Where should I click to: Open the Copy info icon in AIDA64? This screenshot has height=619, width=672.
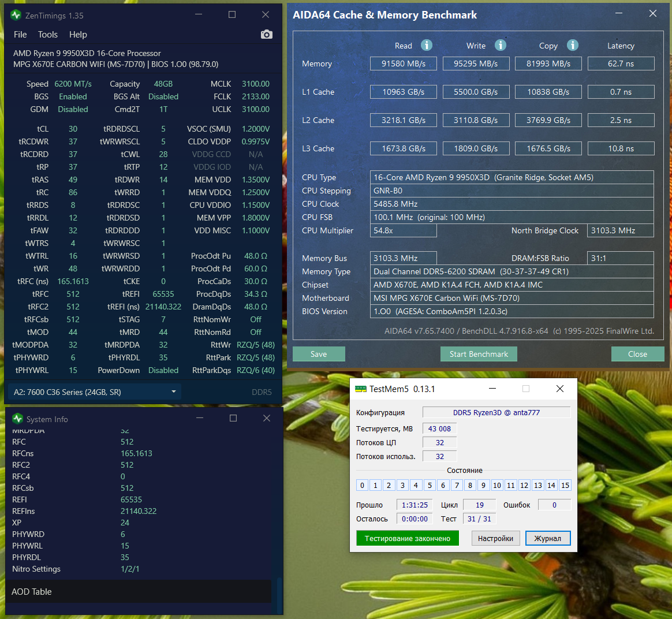pos(573,45)
